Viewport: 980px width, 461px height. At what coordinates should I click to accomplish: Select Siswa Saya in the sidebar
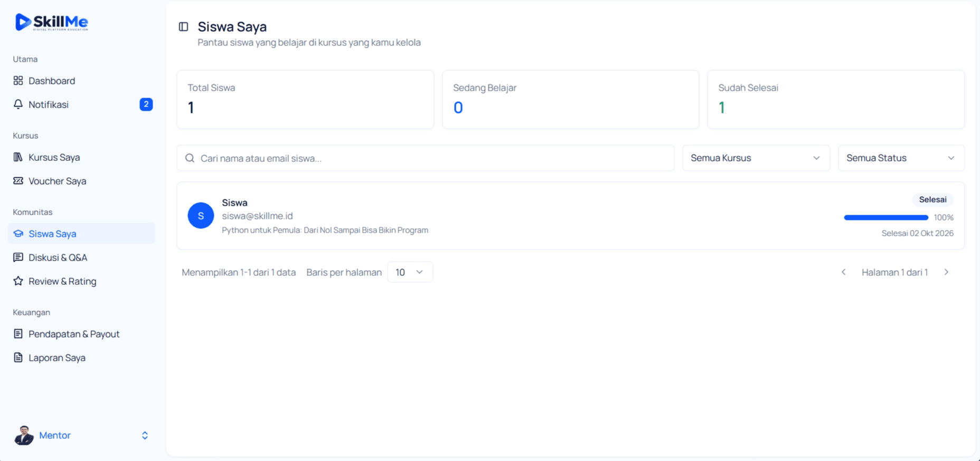[x=82, y=234]
